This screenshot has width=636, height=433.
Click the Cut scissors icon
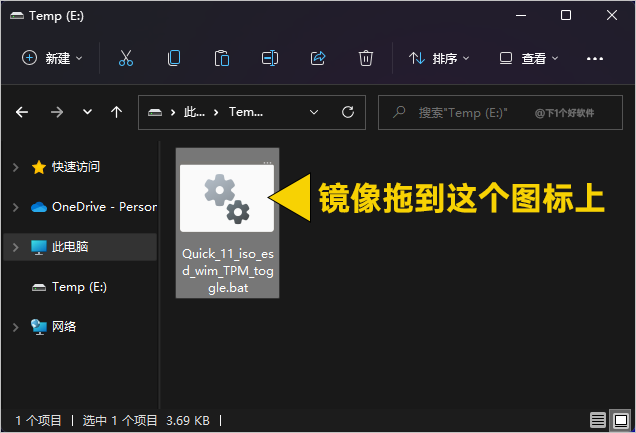126,58
